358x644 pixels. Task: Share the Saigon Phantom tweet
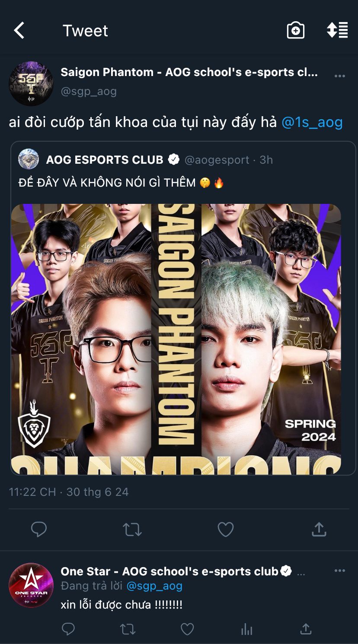[319, 529]
